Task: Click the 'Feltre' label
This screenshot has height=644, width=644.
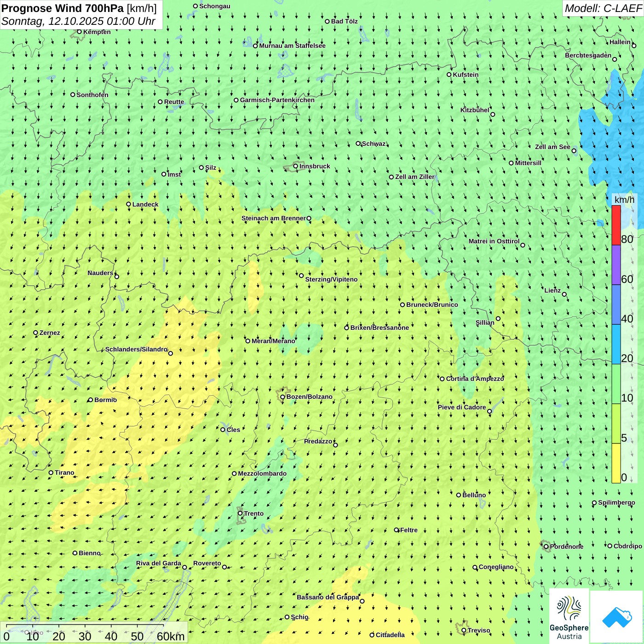Action: 409,530
